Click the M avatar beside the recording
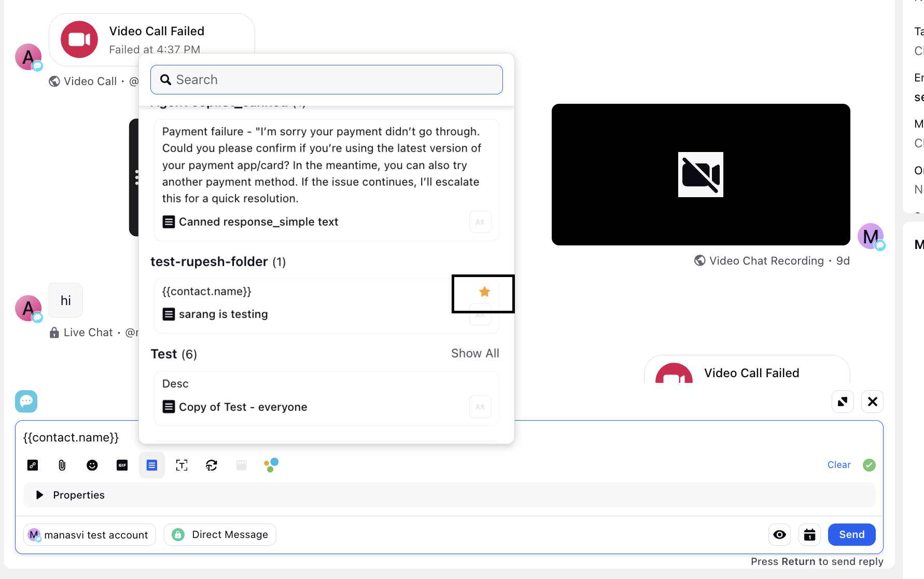924x579 pixels. coord(871,237)
